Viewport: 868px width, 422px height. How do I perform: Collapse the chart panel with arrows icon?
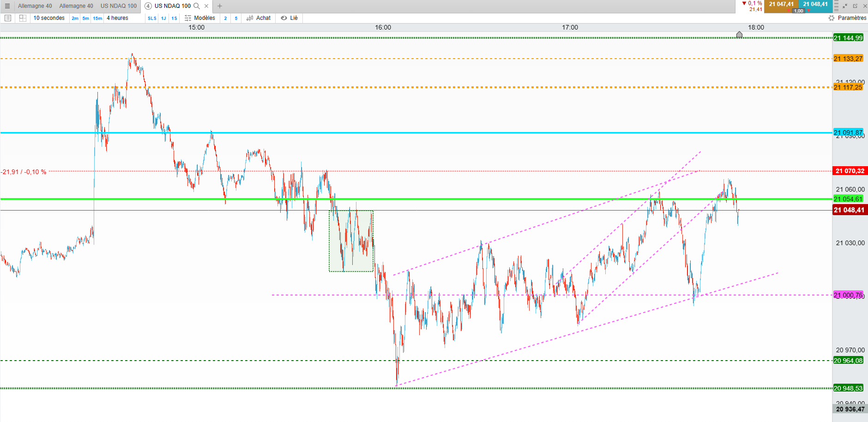(845, 6)
